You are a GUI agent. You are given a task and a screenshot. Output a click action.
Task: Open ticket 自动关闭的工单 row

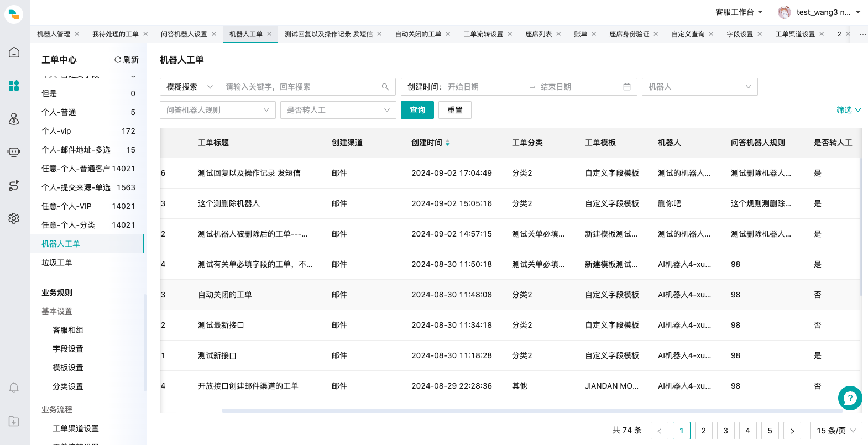point(510,295)
